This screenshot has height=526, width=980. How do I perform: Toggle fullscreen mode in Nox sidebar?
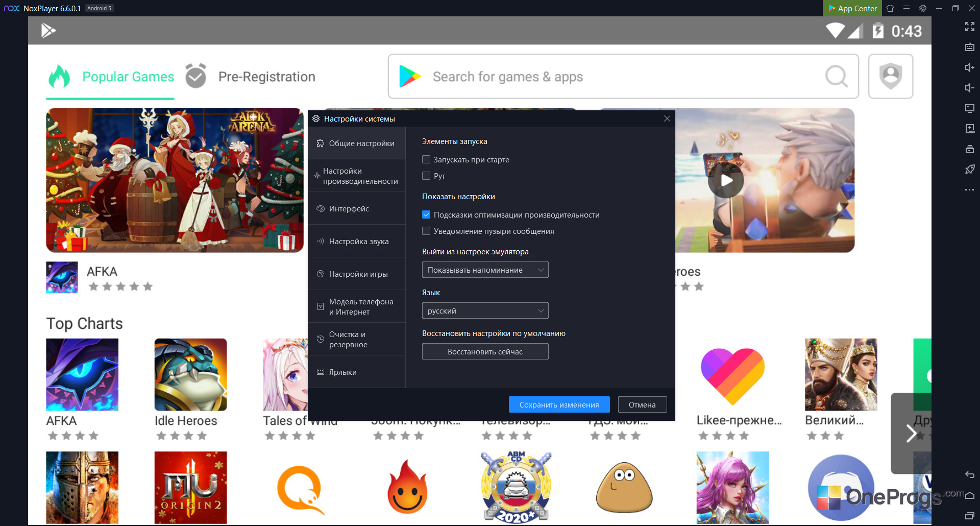click(x=969, y=27)
